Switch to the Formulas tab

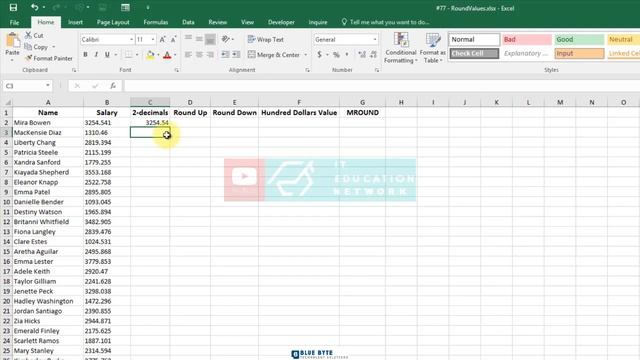tap(156, 22)
